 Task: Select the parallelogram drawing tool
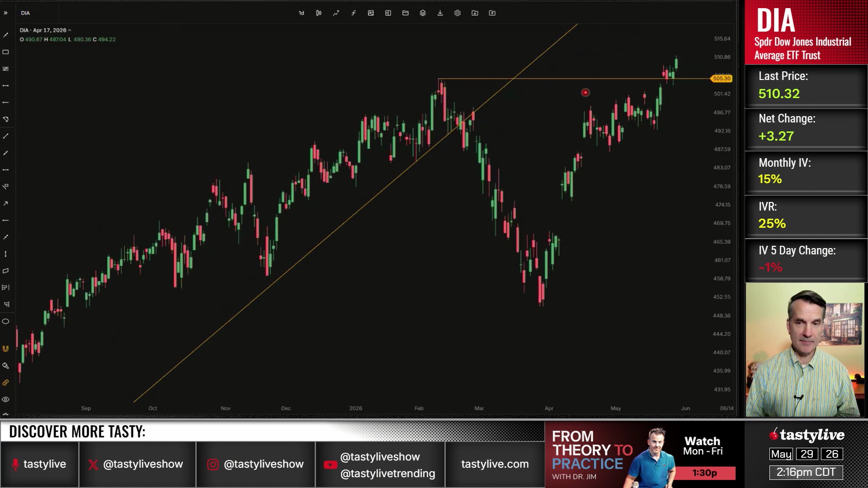pyautogui.click(x=5, y=271)
